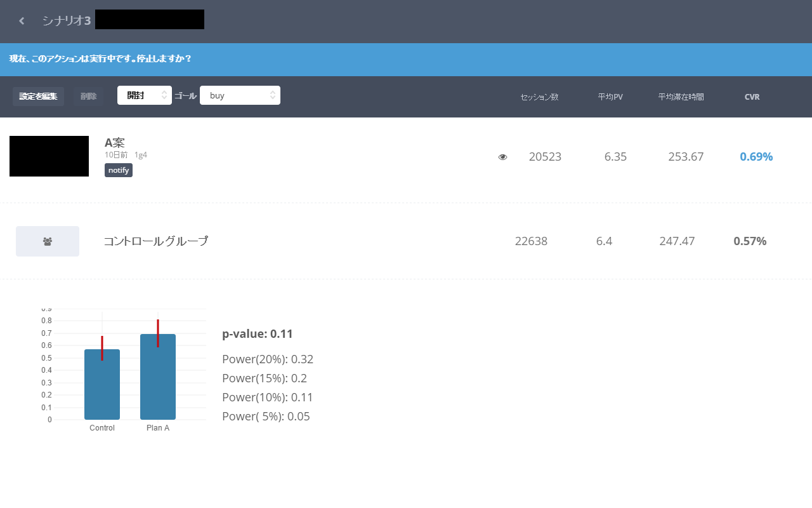Click the p-value: 0.11 text
Viewport: 812px width, 508px height.
click(258, 334)
